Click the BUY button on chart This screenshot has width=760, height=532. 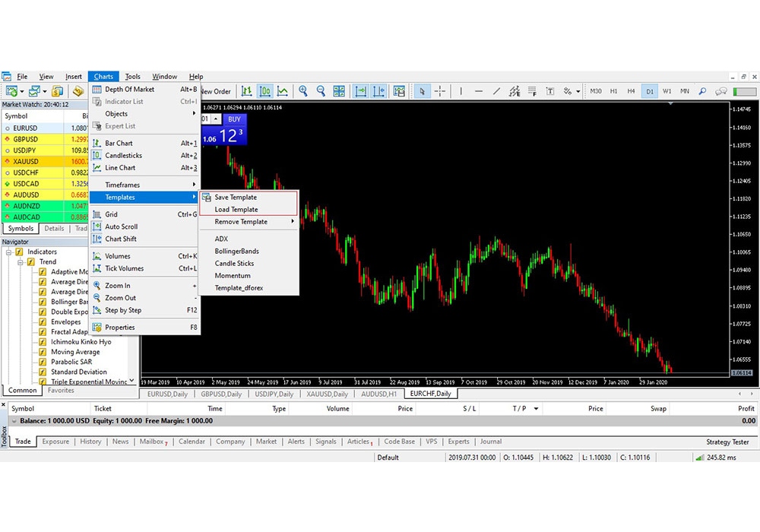pos(235,119)
